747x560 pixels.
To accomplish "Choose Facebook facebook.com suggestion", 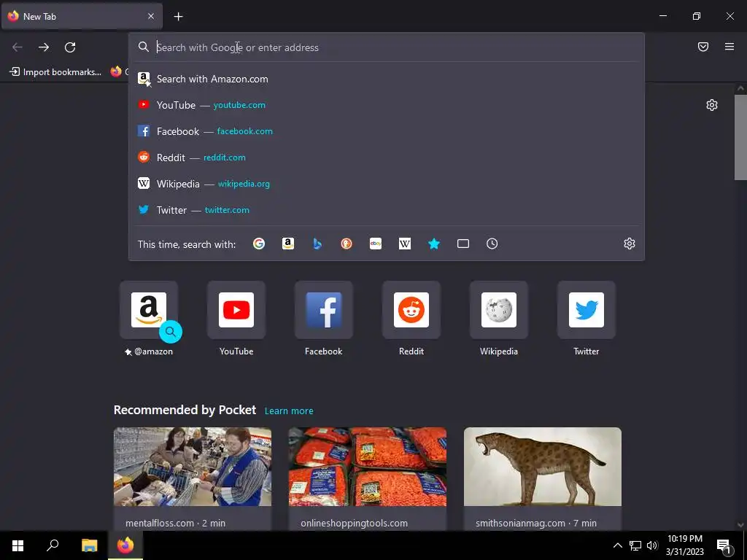I will tap(387, 131).
